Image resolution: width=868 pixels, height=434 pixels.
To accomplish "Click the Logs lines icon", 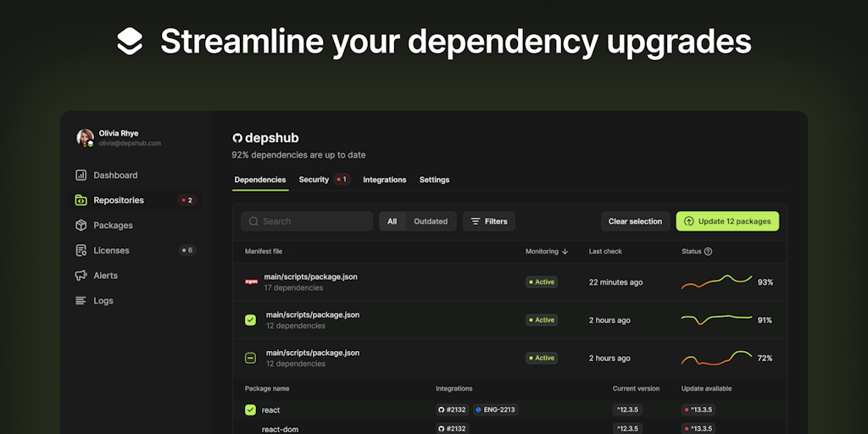I will point(81,301).
